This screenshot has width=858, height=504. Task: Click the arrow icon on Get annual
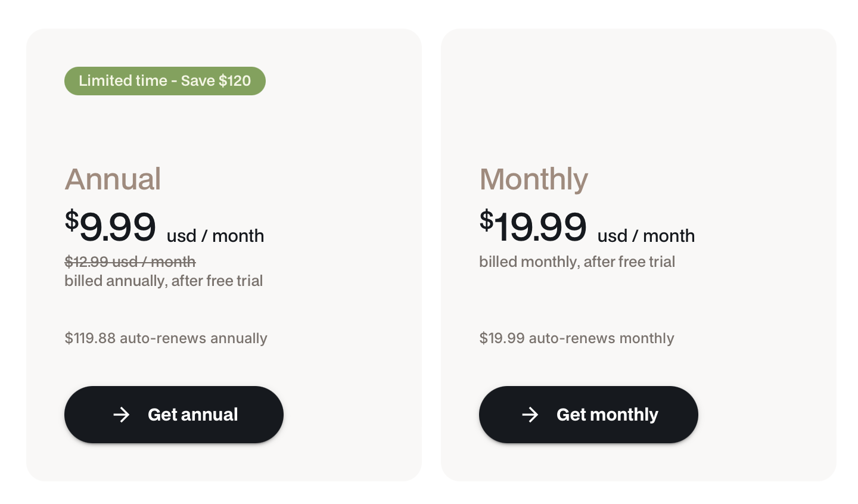point(122,415)
